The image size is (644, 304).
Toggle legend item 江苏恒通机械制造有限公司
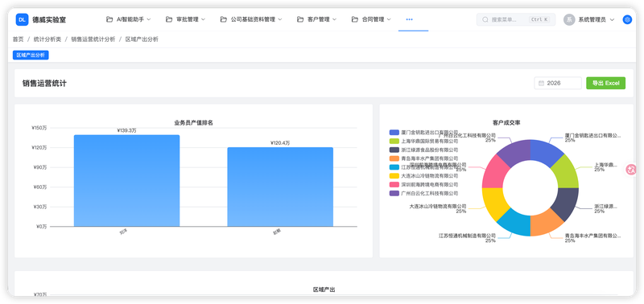click(x=423, y=167)
